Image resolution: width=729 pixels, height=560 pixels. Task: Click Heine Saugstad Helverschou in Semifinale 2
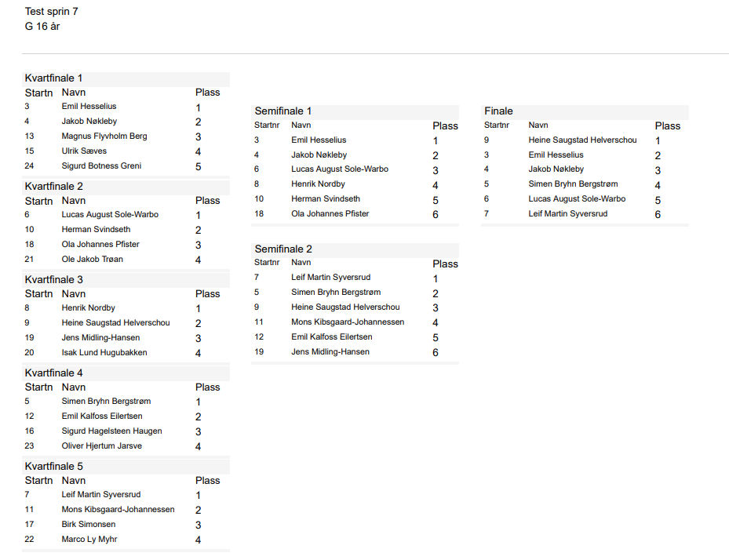pyautogui.click(x=345, y=307)
